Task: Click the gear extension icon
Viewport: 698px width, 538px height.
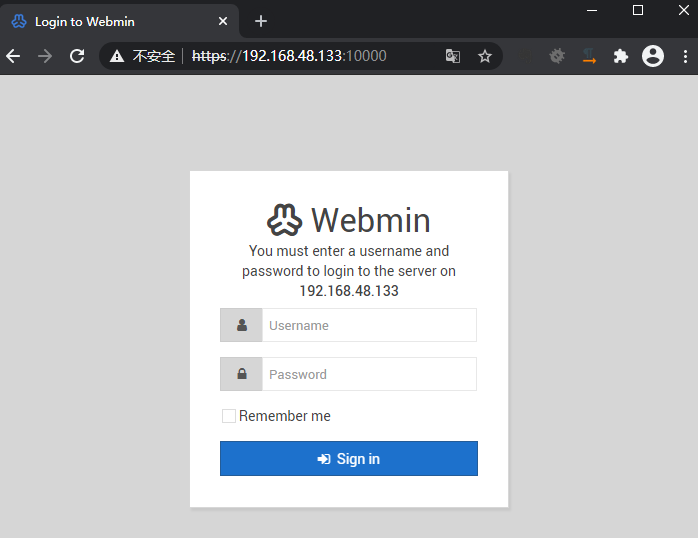Action: [557, 56]
